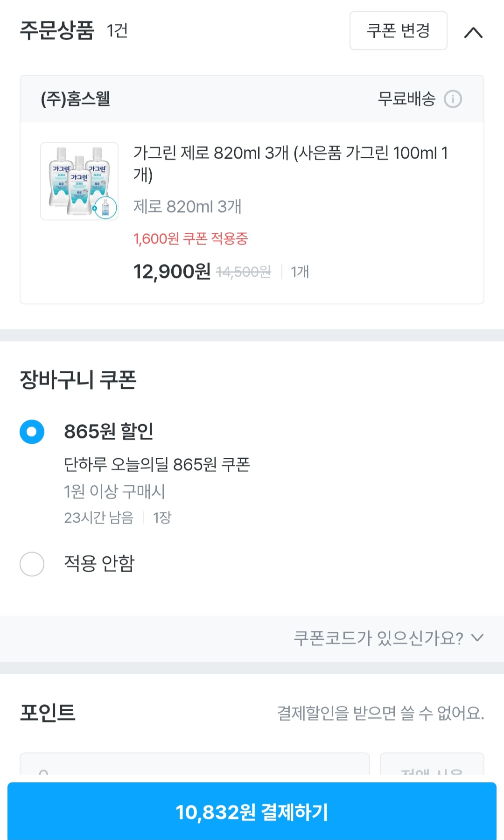Open the 가그린 제로 product thumbnail

[x=79, y=181]
